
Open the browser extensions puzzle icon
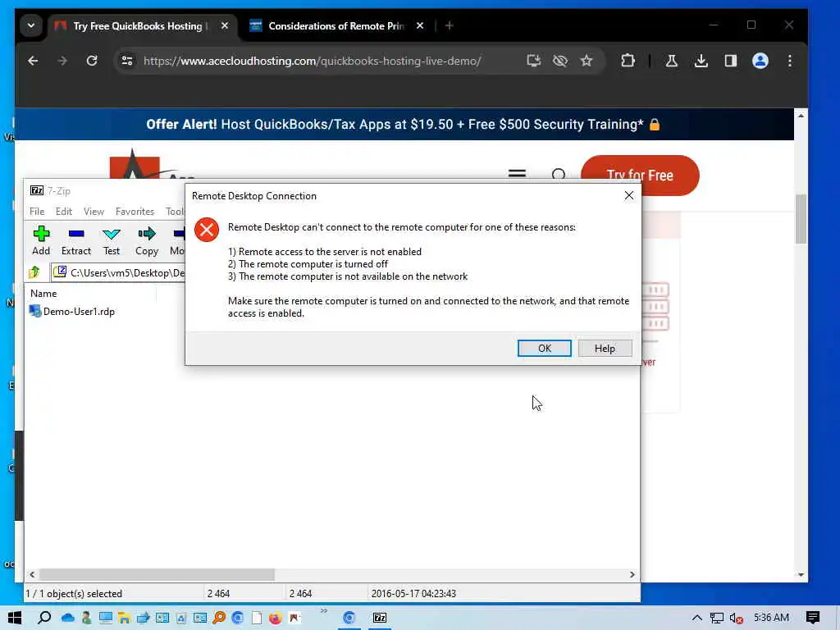pyautogui.click(x=628, y=61)
